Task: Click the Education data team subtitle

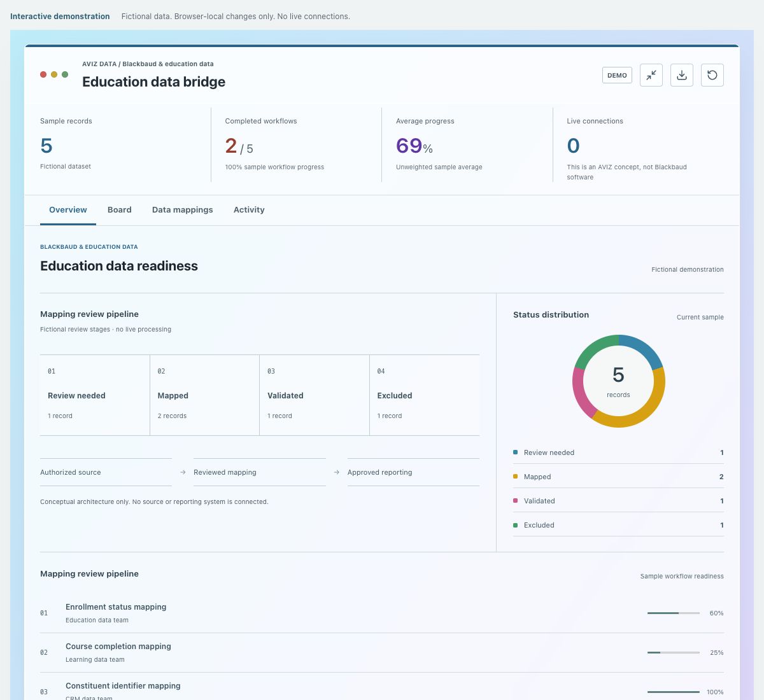Action: (97, 620)
